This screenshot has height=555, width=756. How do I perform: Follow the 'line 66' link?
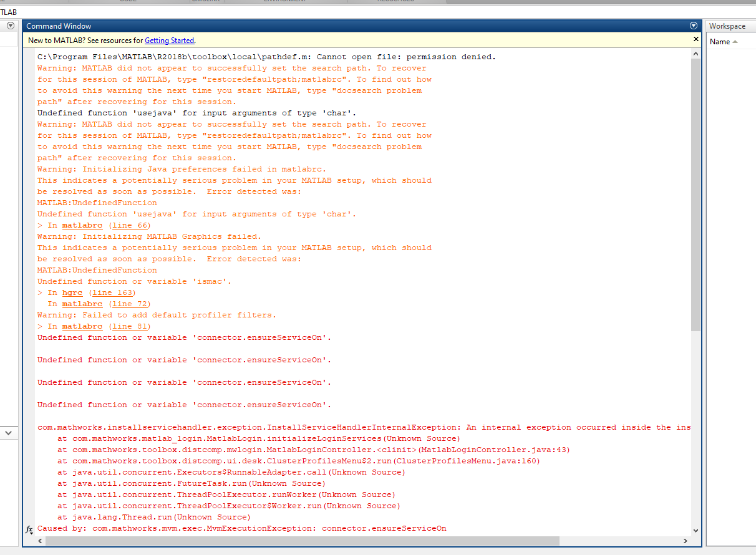130,225
